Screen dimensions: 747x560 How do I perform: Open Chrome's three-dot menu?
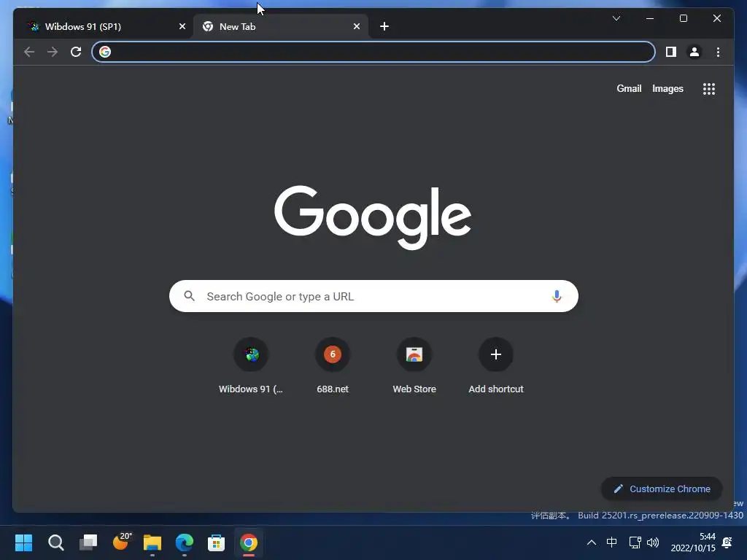click(718, 52)
